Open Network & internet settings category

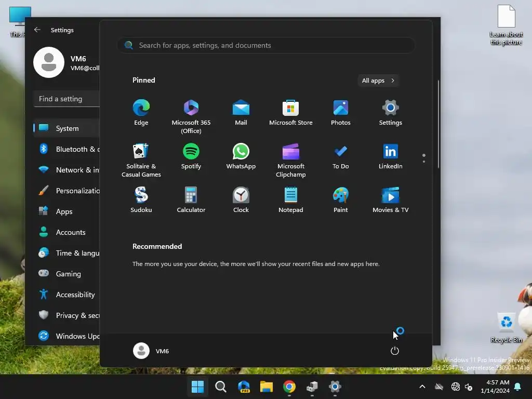[66, 170]
